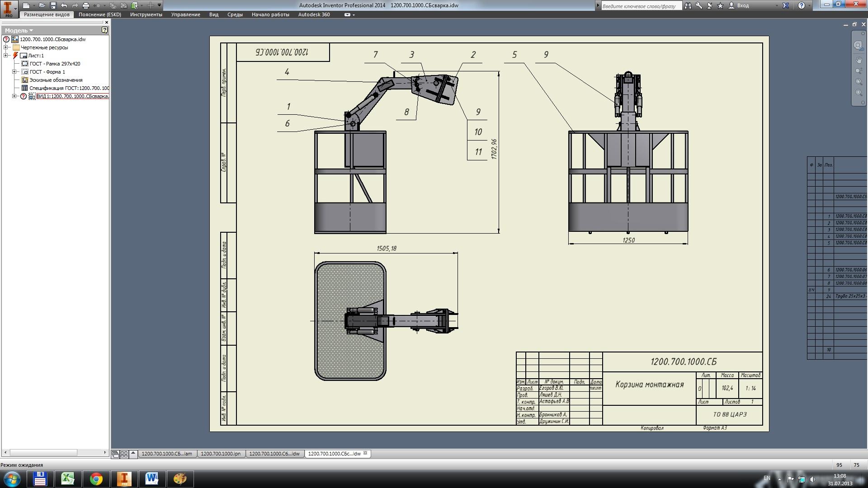The width and height of the screenshot is (868, 488).
Task: Switch to the 1200.700.1000.ipn document tab
Action: click(x=221, y=454)
